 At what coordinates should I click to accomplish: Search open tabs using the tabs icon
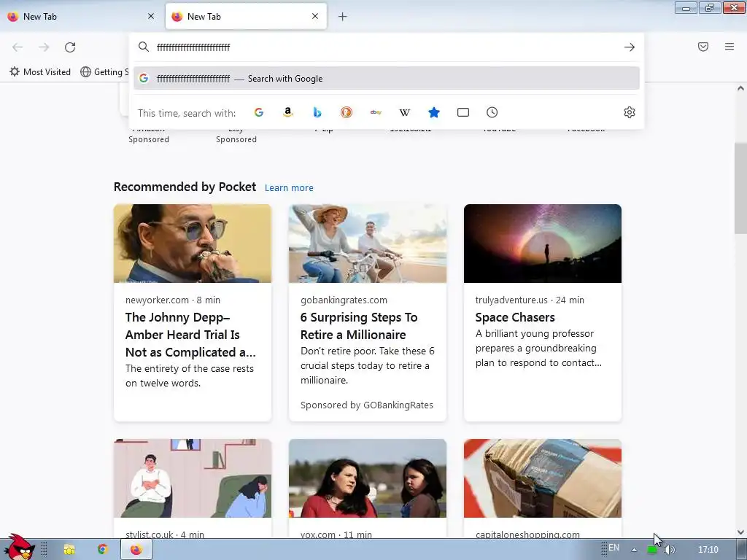(463, 112)
